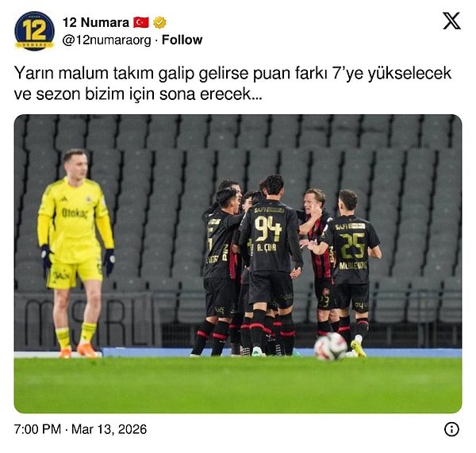Click the gold verified badge

(x=159, y=22)
